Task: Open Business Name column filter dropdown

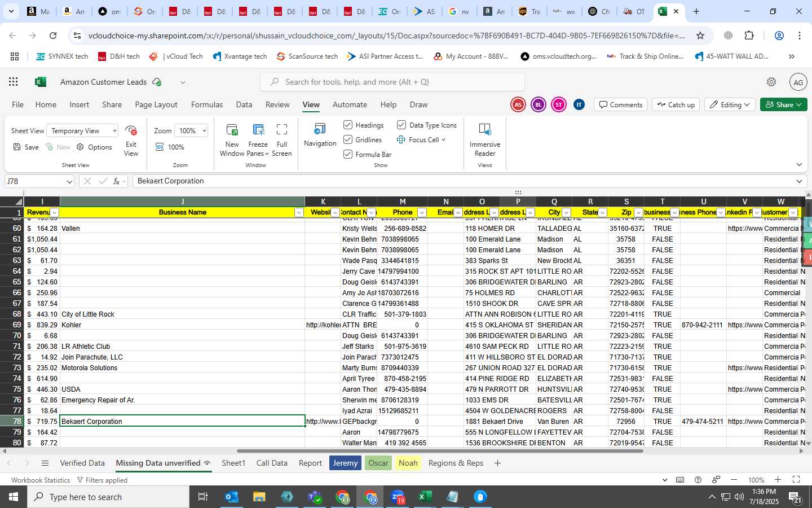Action: pyautogui.click(x=299, y=213)
